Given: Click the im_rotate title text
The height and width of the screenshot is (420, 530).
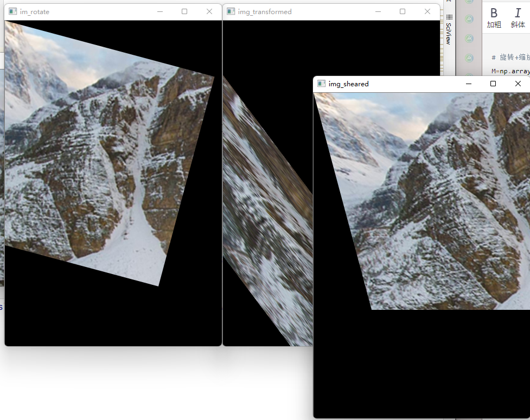Looking at the screenshot, I should click(35, 12).
